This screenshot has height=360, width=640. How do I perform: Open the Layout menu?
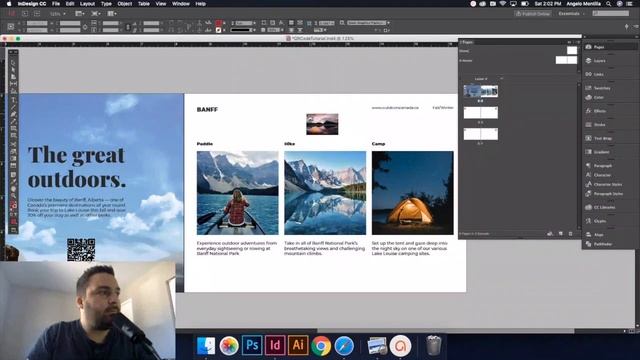pos(87,4)
